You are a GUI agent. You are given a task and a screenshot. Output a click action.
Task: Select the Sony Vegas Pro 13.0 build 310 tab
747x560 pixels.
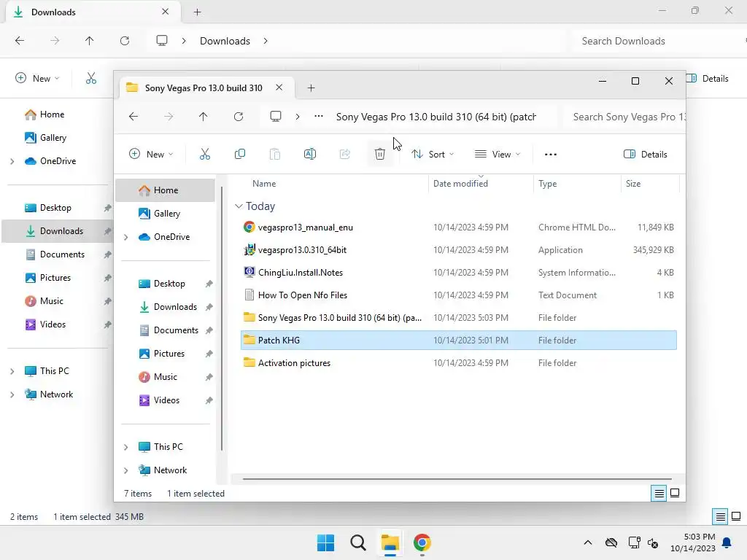click(x=204, y=88)
